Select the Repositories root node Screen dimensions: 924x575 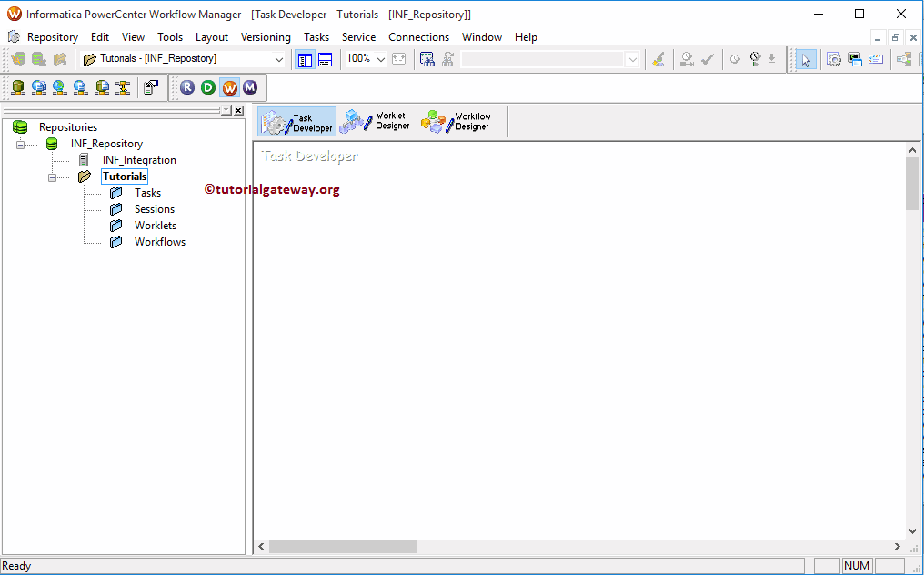68,127
